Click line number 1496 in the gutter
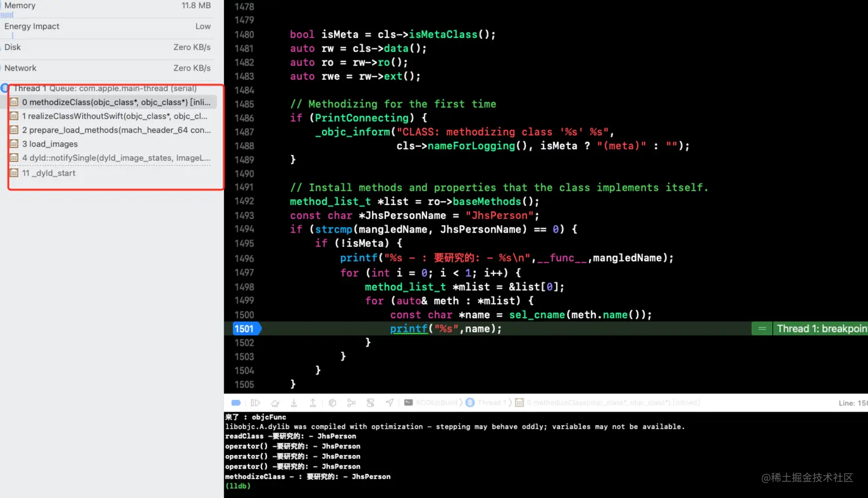The width and height of the screenshot is (868, 498). tap(244, 258)
